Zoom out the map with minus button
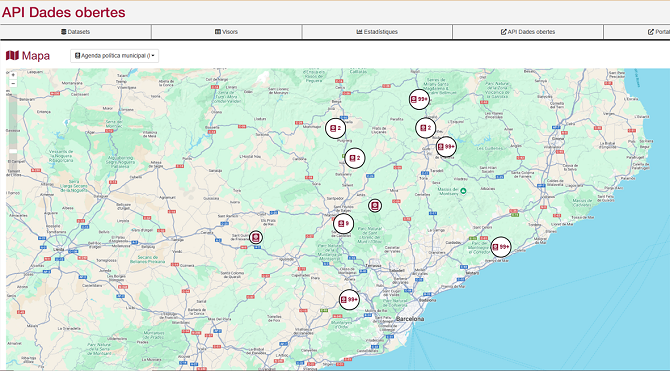The image size is (670, 371). pos(13,83)
